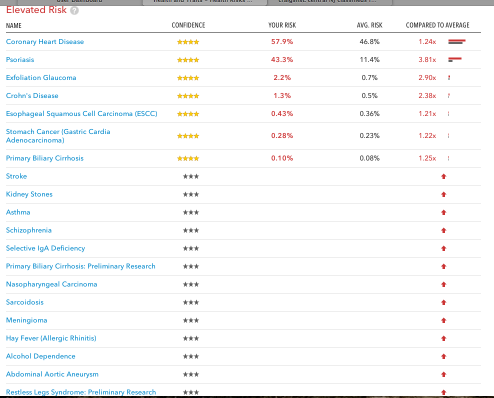Image resolution: width=494 pixels, height=398 pixels.
Task: Open the Abdominal Aortic Aneurysm link
Action: (52, 374)
